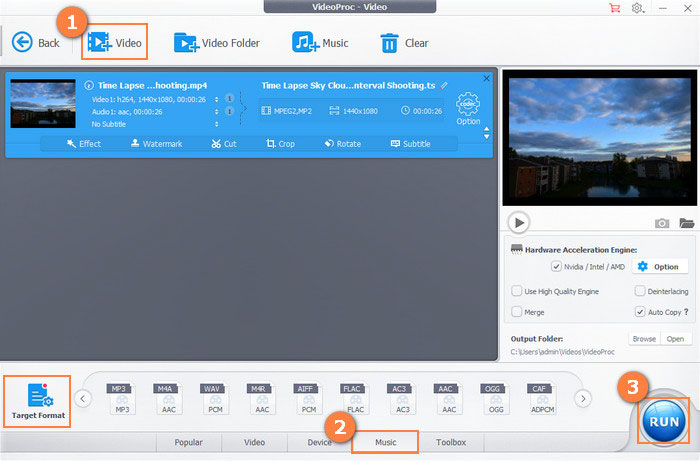Viewport: 700px width, 461px height.
Task: Open the Rotate tool
Action: click(342, 144)
